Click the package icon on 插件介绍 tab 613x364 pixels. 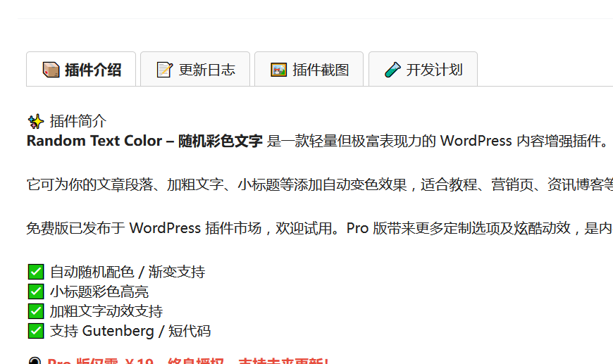[x=51, y=70]
